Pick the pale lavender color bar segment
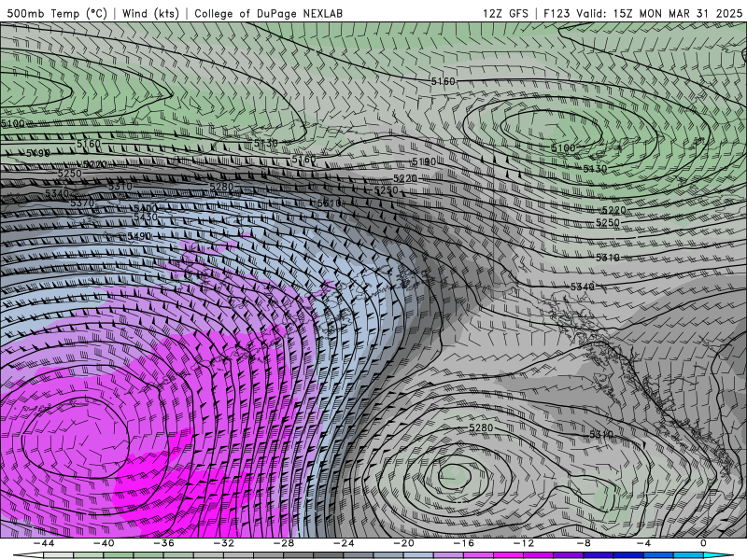This screenshot has height=560, width=747. tap(448, 556)
